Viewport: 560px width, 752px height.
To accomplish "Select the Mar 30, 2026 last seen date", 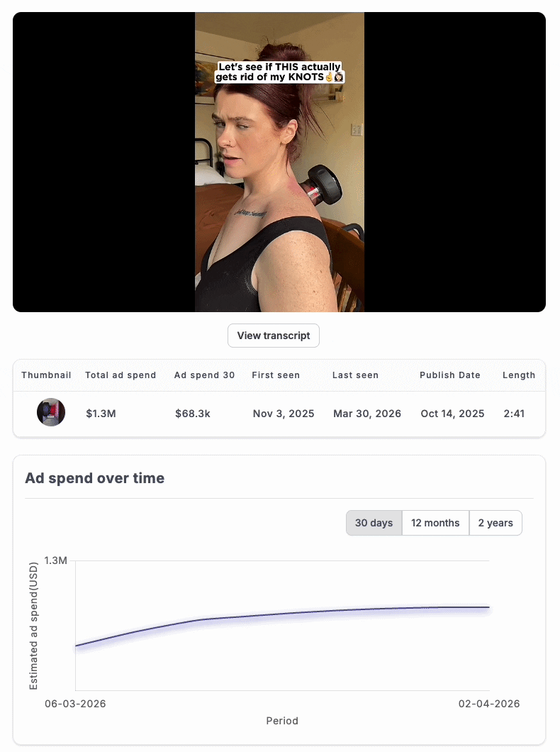I will pos(367,414).
